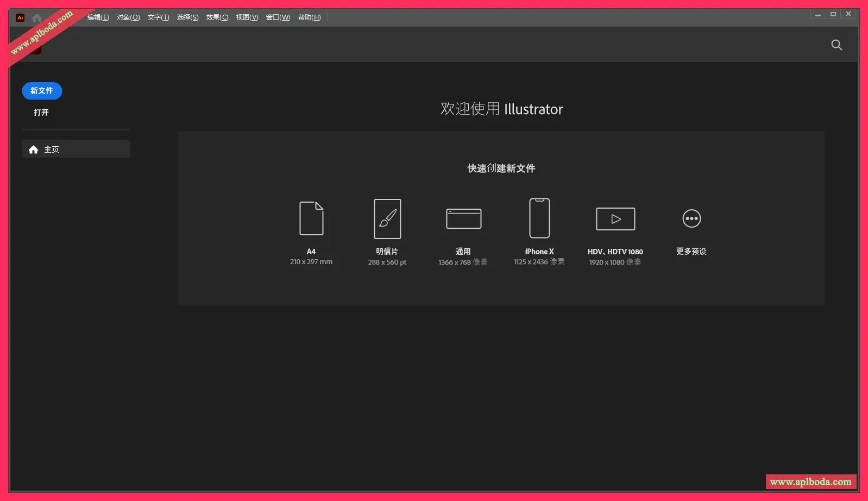This screenshot has width=868, height=501.
Task: Open the 选择(S) menu
Action: click(188, 17)
